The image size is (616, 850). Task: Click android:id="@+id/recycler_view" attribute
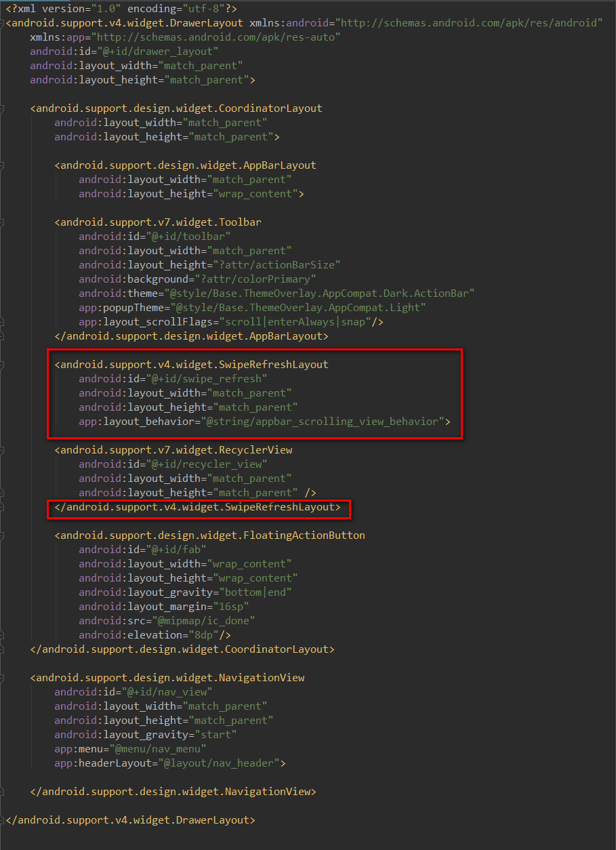(173, 464)
